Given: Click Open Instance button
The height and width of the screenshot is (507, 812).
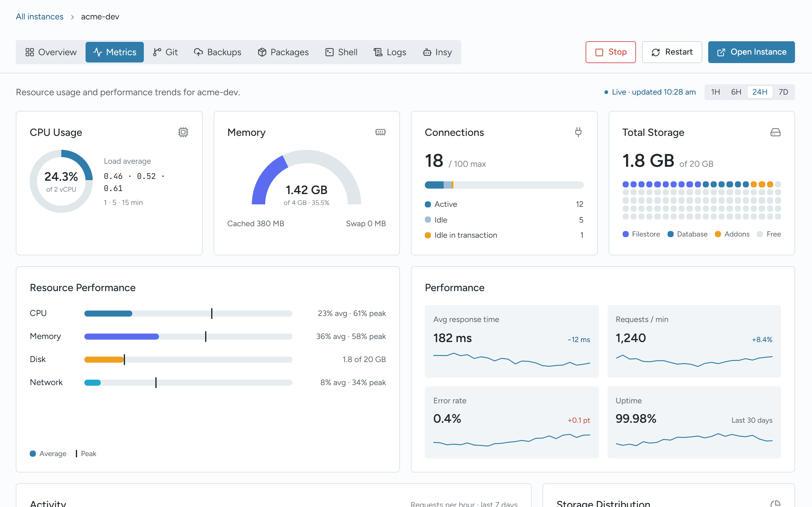Looking at the screenshot, I should coord(751,52).
